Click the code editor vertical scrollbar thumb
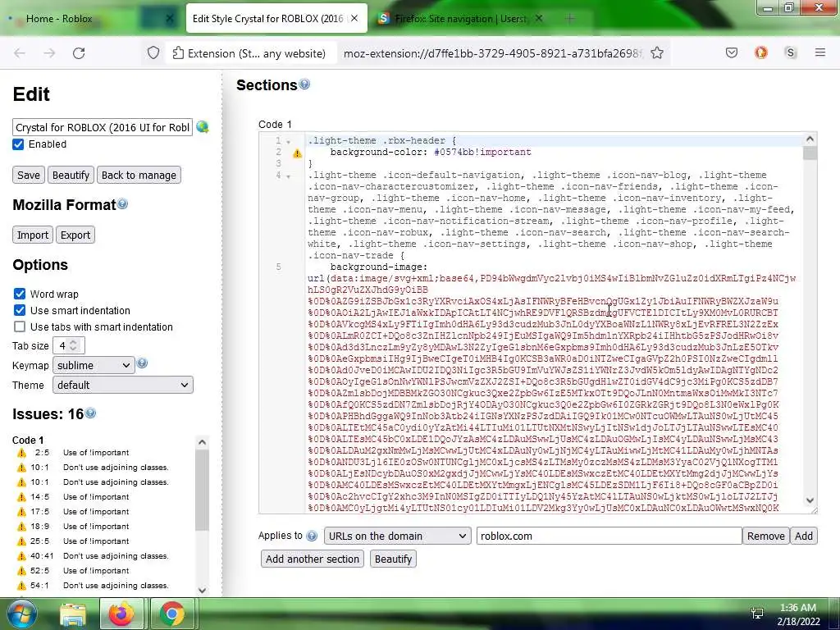The height and width of the screenshot is (630, 840). (x=810, y=153)
